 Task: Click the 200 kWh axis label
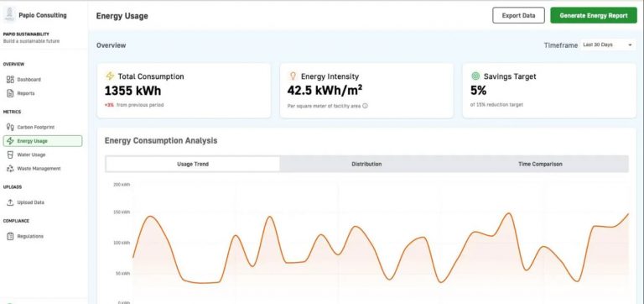point(122,185)
